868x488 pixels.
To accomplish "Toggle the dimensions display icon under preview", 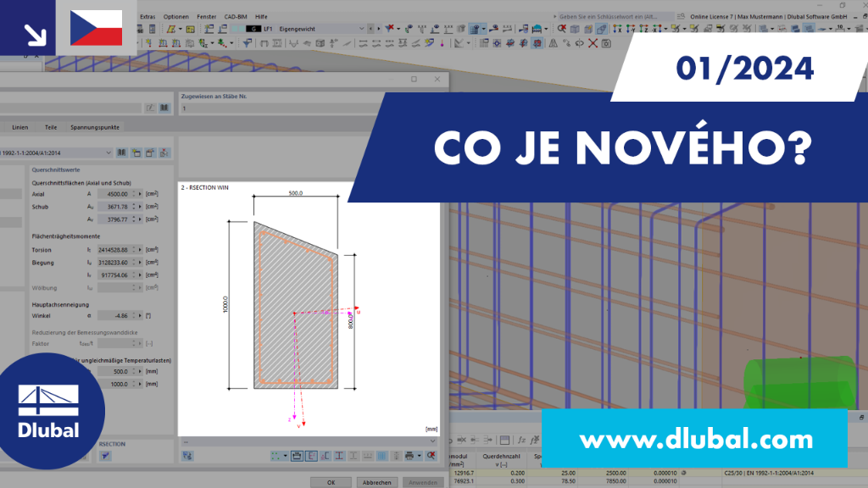I will point(297,456).
